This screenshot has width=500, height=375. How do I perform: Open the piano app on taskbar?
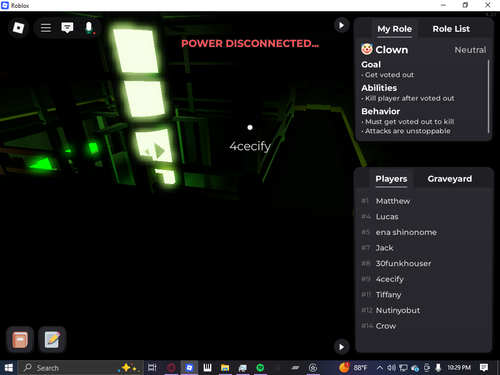(x=207, y=368)
